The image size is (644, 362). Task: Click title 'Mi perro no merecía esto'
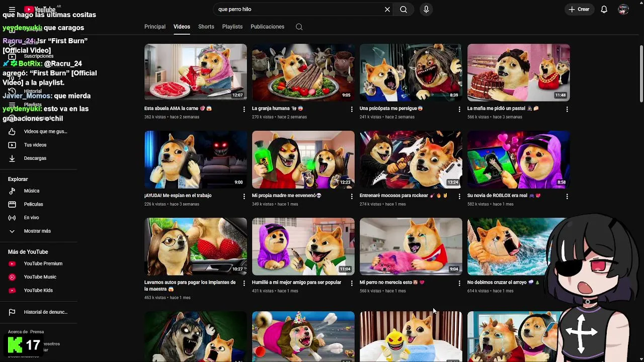coord(392,283)
